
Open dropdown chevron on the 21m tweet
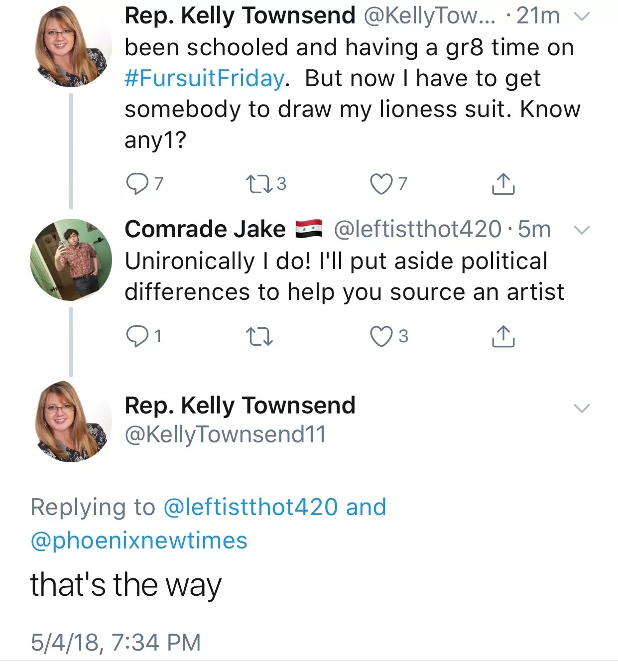point(582,16)
